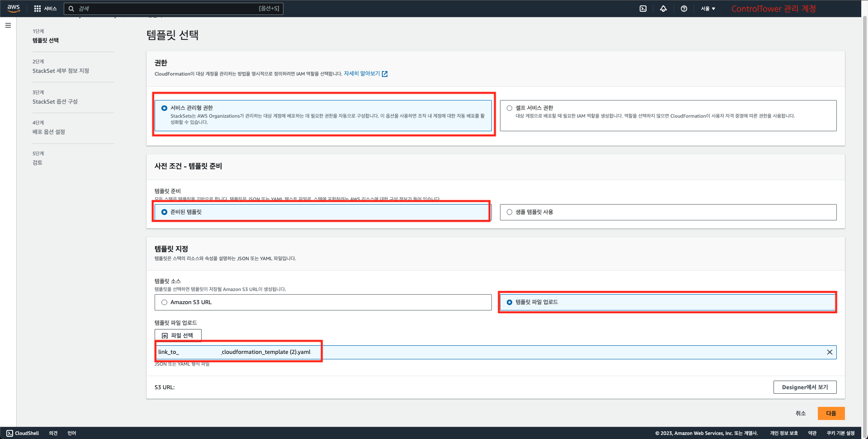Viewport: 868px width, 439px height.
Task: Open the help question mark icon
Action: tap(684, 9)
